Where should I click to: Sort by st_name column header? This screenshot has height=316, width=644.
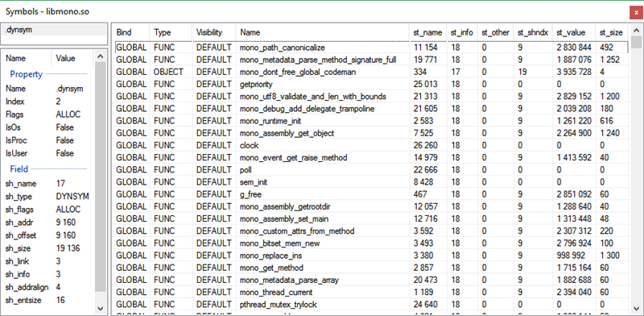coord(428,32)
